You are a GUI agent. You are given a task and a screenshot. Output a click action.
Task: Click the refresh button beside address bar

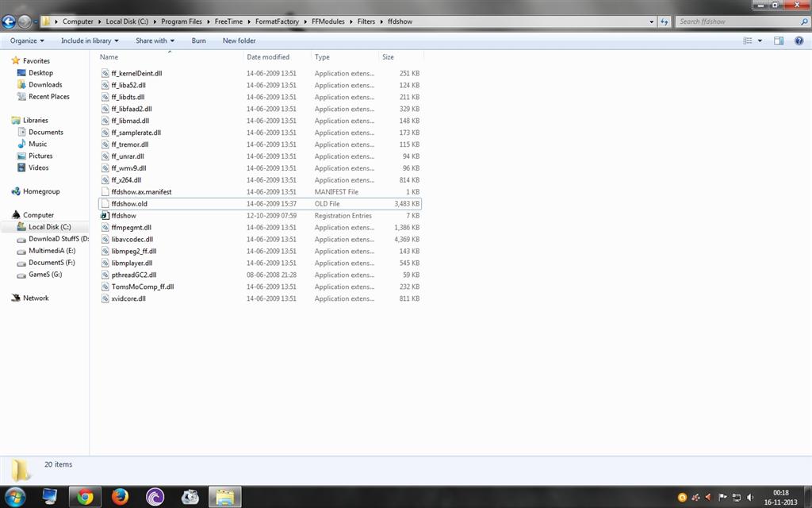665,21
